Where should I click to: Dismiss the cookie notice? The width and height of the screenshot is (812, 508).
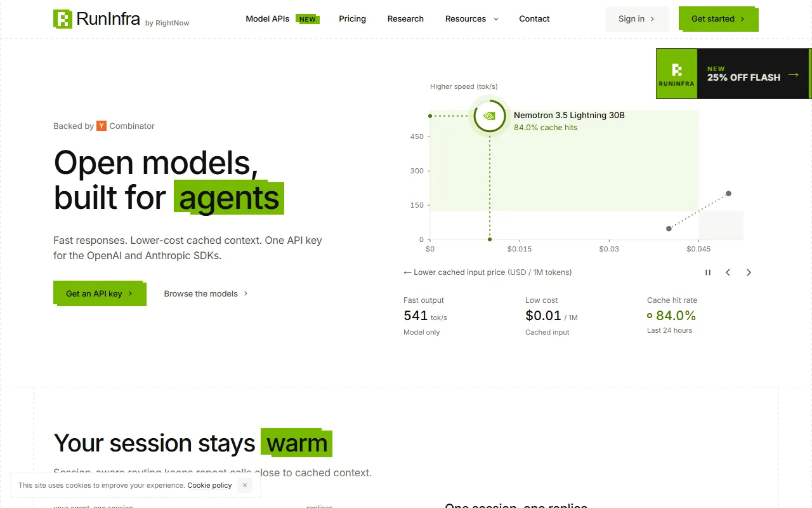coord(245,485)
